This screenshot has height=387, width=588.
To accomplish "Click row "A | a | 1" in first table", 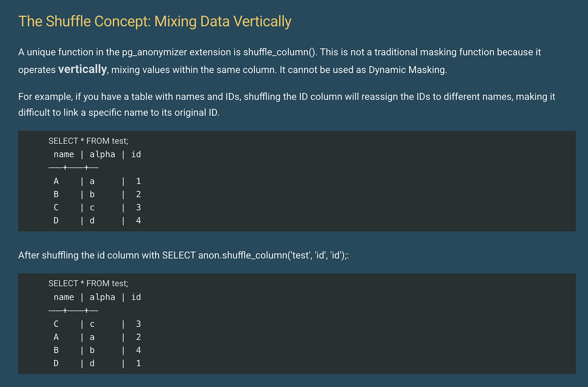I will (97, 181).
